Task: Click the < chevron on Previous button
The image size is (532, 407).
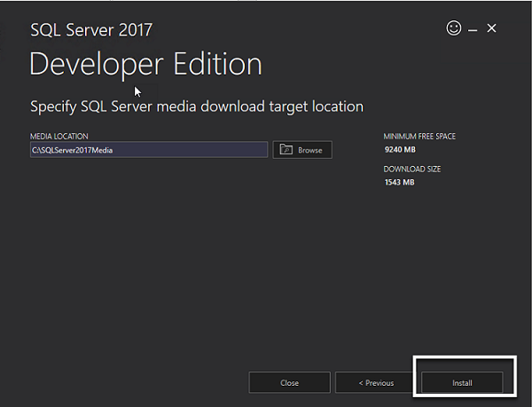Action: click(x=361, y=383)
